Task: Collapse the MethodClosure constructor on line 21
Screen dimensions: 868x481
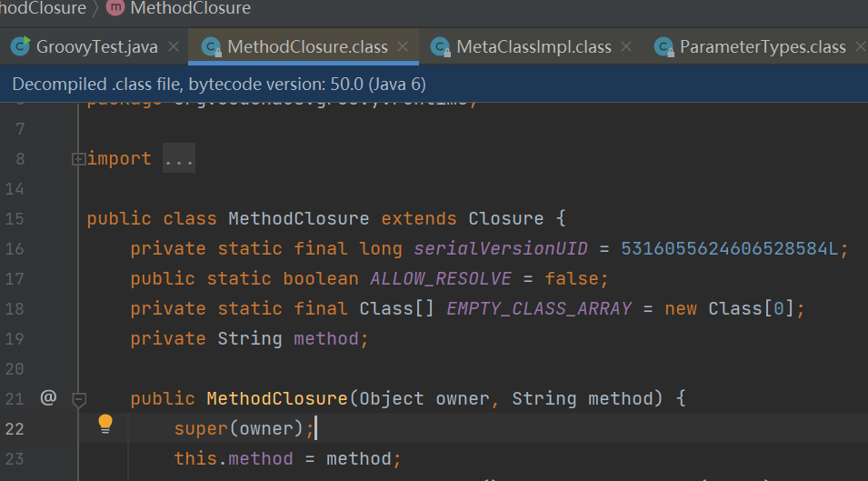Action: coord(78,398)
